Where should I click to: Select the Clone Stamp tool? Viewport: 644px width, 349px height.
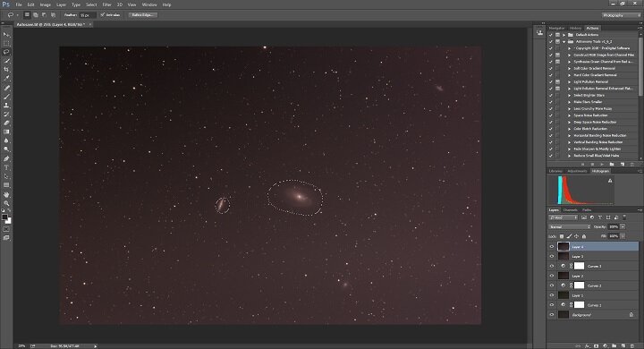point(6,106)
